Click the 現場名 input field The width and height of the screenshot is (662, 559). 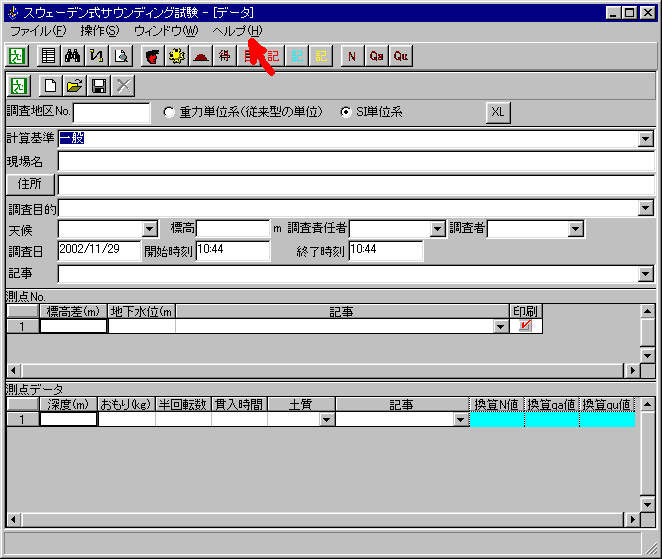click(356, 162)
